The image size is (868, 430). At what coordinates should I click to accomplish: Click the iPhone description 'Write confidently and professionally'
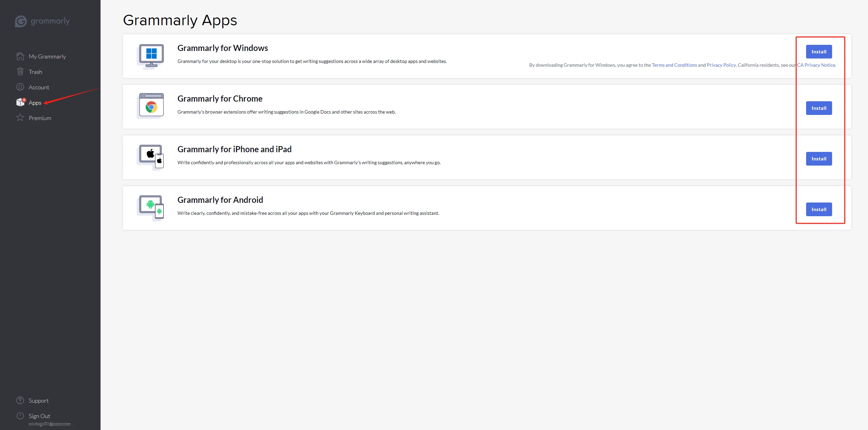(x=309, y=162)
